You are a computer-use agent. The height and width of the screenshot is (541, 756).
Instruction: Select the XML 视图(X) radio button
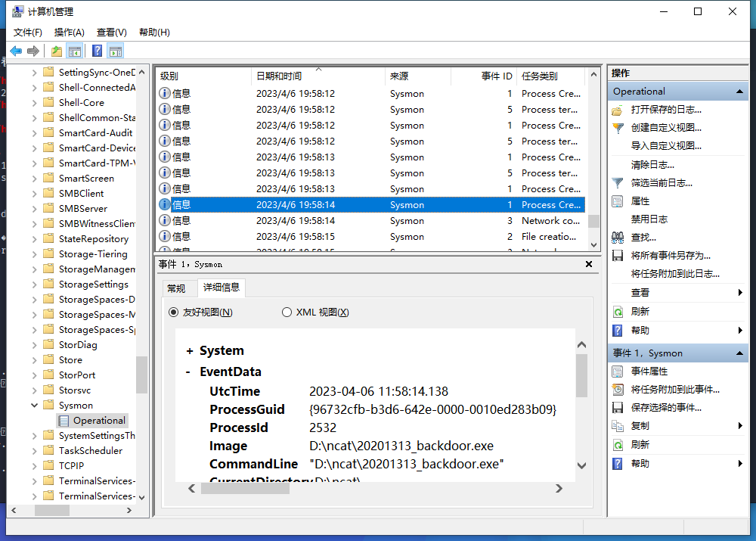tap(287, 312)
